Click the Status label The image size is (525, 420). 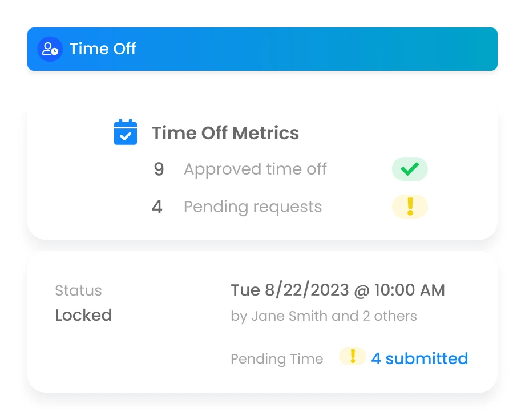78,290
